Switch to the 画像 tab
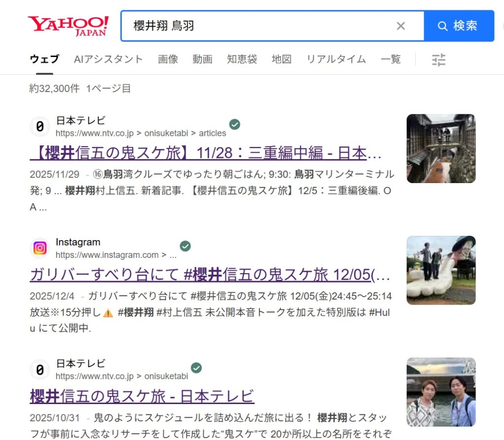Viewport: 504px width, 440px height. [x=168, y=60]
